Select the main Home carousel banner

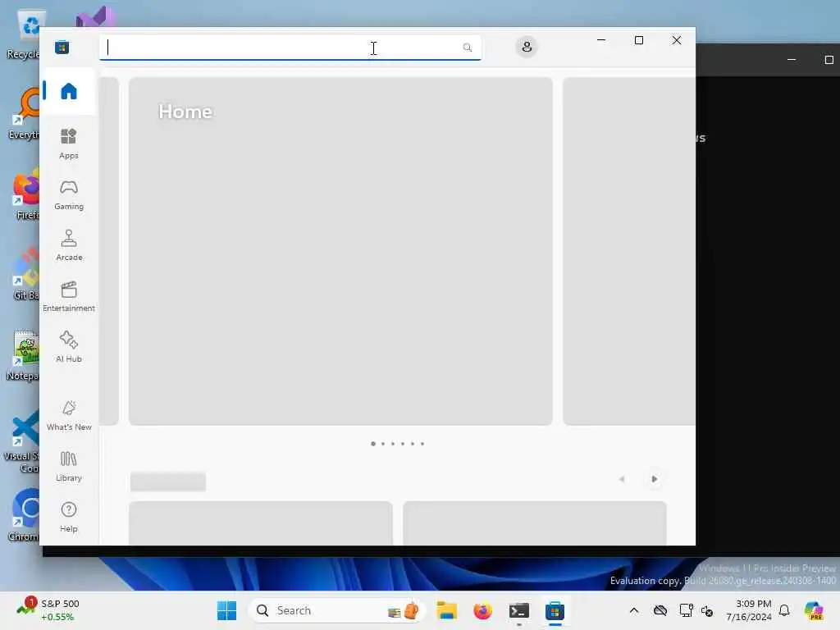pos(340,251)
